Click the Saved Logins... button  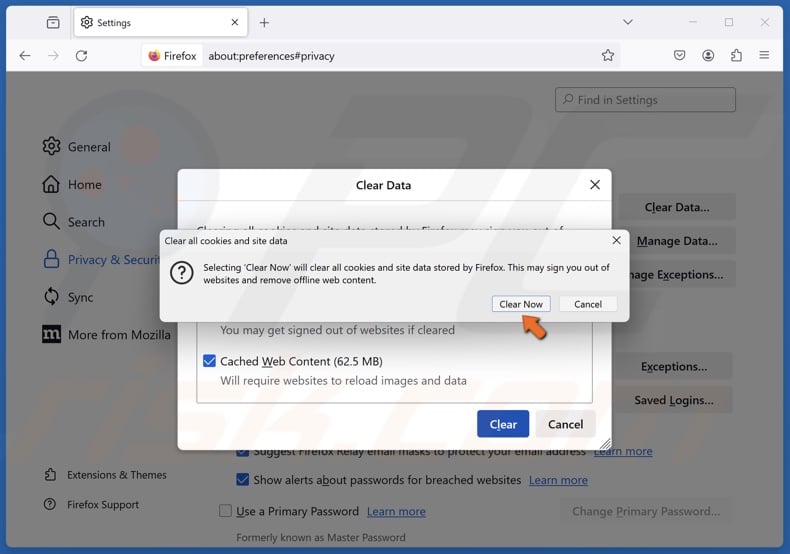pyautogui.click(x=674, y=400)
